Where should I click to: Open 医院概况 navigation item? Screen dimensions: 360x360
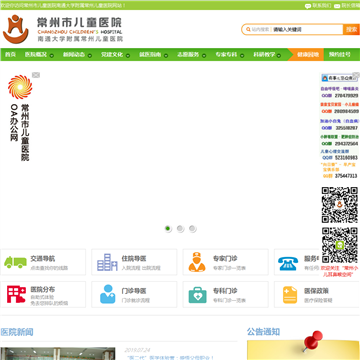(36, 55)
